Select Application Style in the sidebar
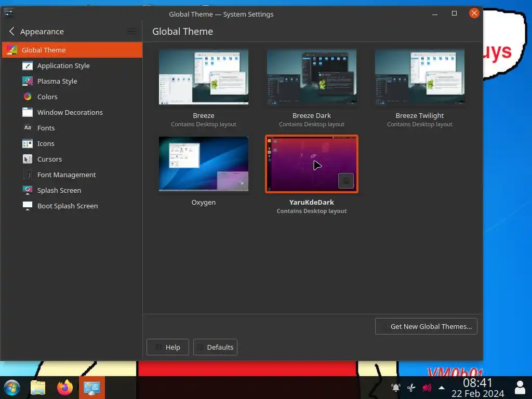This screenshot has height=399, width=532. point(72,65)
